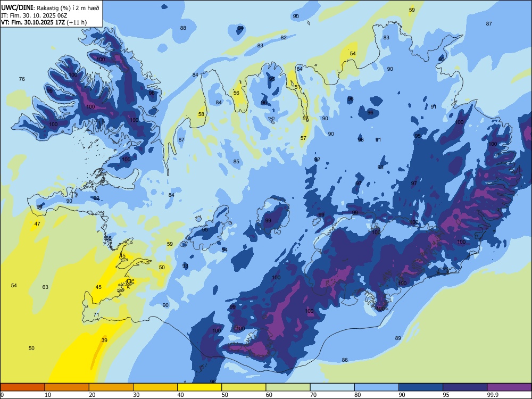Pick the purple legend swatch above 99.9
The width and height of the screenshot is (532, 399).
pyautogui.click(x=509, y=387)
